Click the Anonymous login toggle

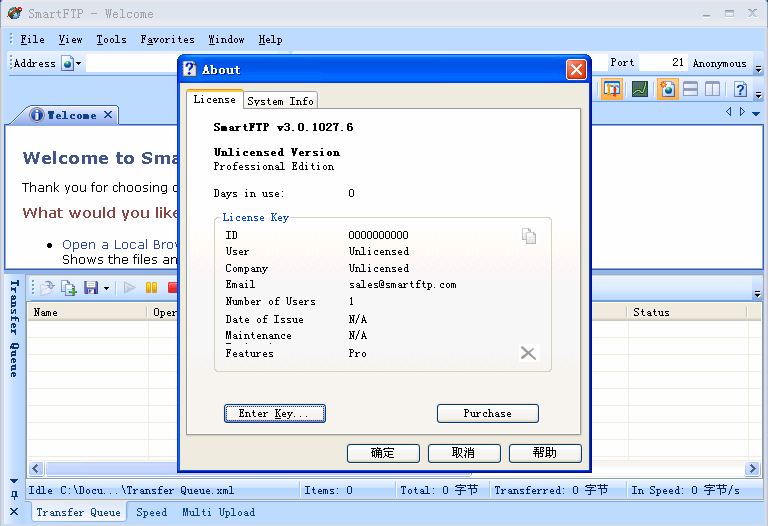[x=720, y=63]
